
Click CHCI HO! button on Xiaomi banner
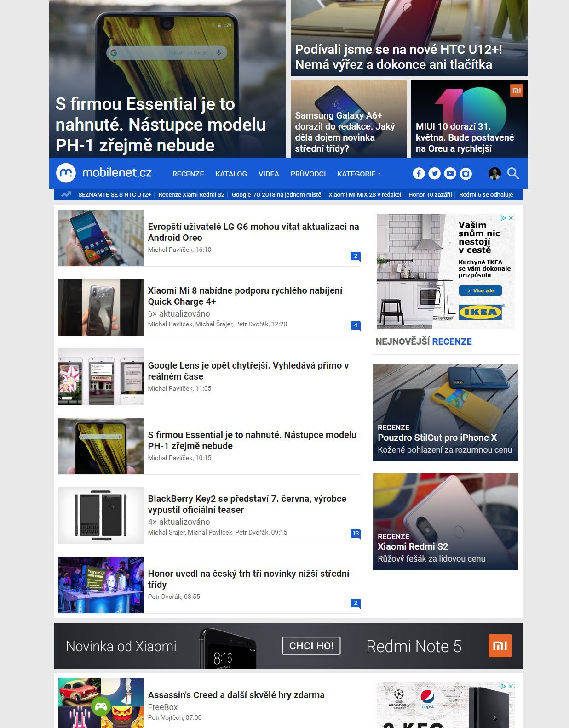pos(311,646)
